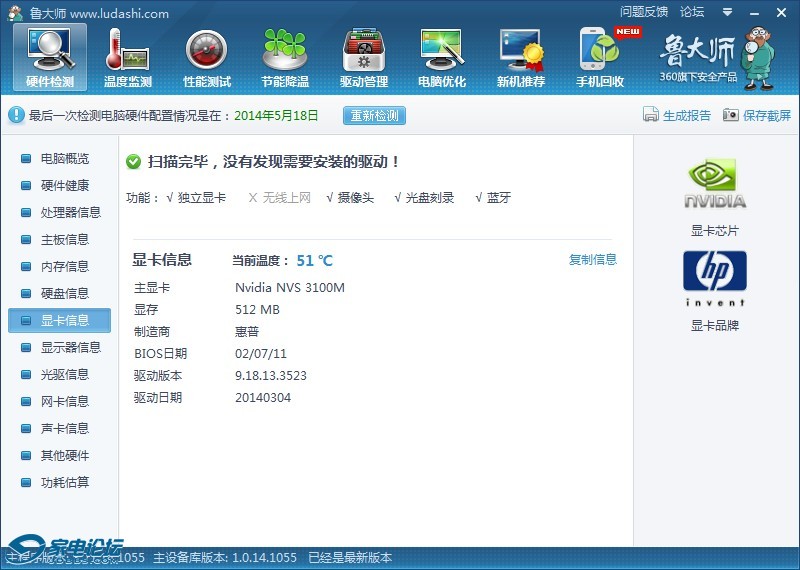Image resolution: width=800 pixels, height=570 pixels.
Task: Open the 手机回收 phone recycle icon
Action: (600, 56)
